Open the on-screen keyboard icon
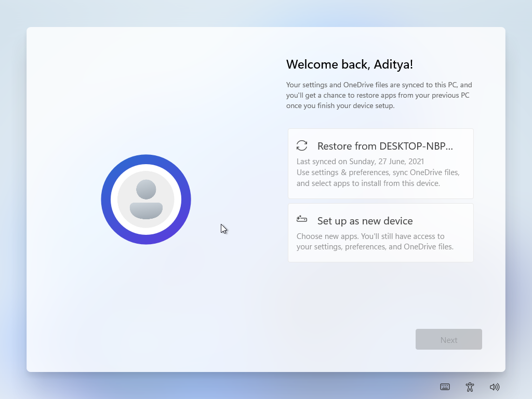532x399 pixels. [445, 387]
